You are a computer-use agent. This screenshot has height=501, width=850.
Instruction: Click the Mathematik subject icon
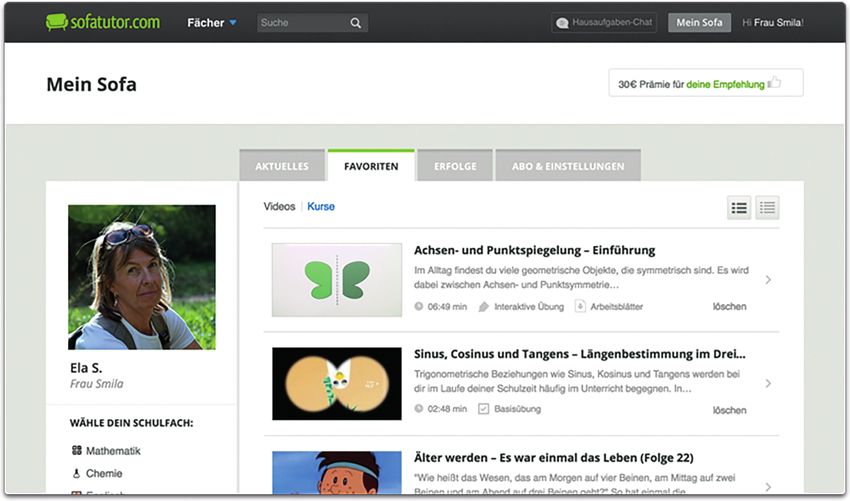tap(77, 451)
